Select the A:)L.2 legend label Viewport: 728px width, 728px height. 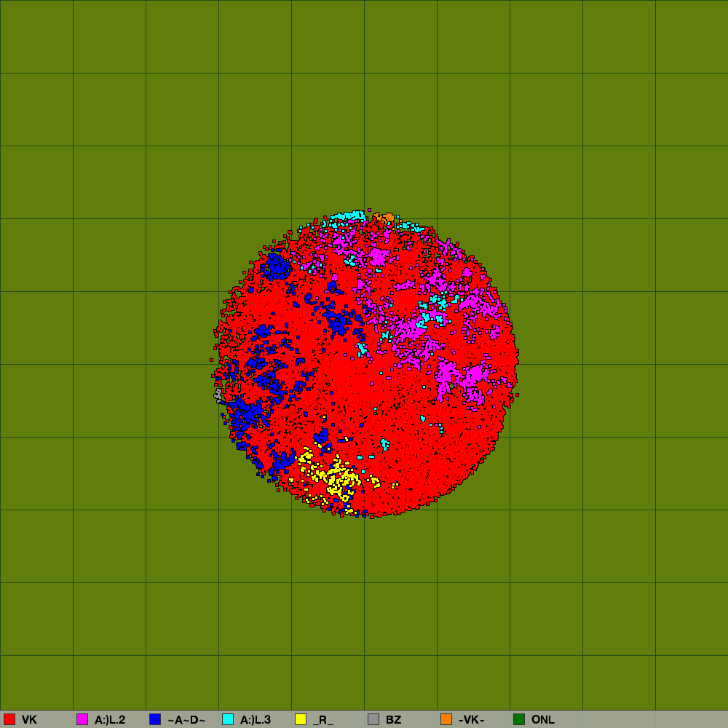click(x=110, y=720)
